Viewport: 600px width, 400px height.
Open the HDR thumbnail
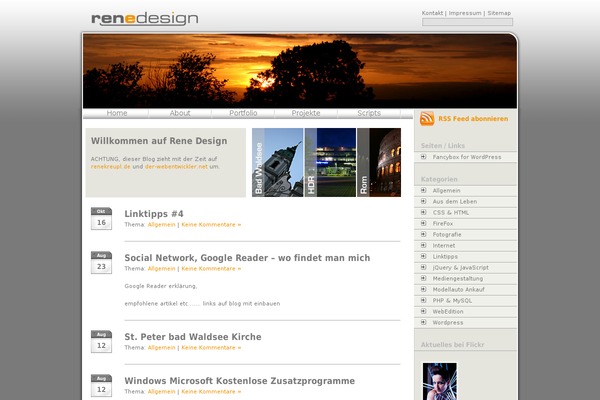pyautogui.click(x=330, y=162)
